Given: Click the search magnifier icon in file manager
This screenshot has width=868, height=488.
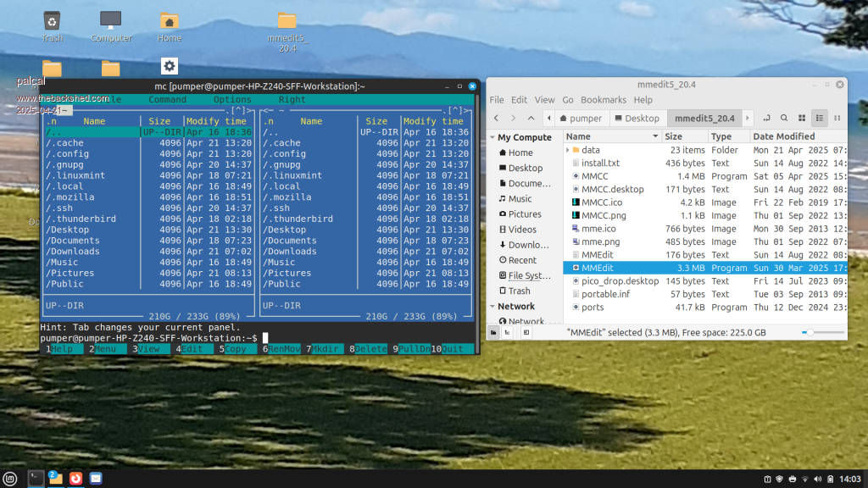Looking at the screenshot, I should pos(784,118).
